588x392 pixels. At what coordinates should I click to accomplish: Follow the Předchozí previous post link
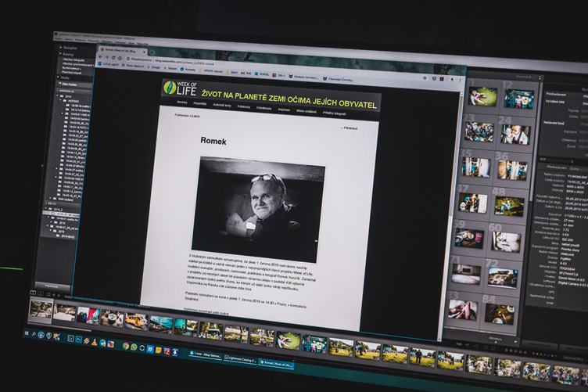349,128
